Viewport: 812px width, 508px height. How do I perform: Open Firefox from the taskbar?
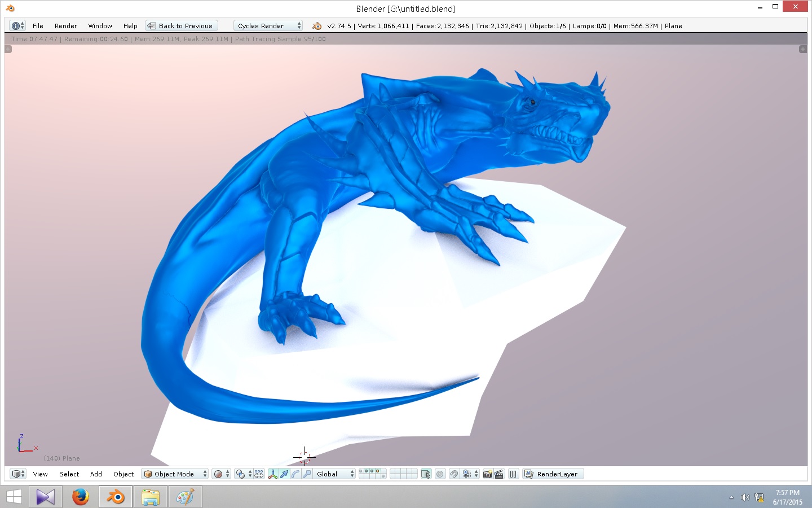click(81, 497)
